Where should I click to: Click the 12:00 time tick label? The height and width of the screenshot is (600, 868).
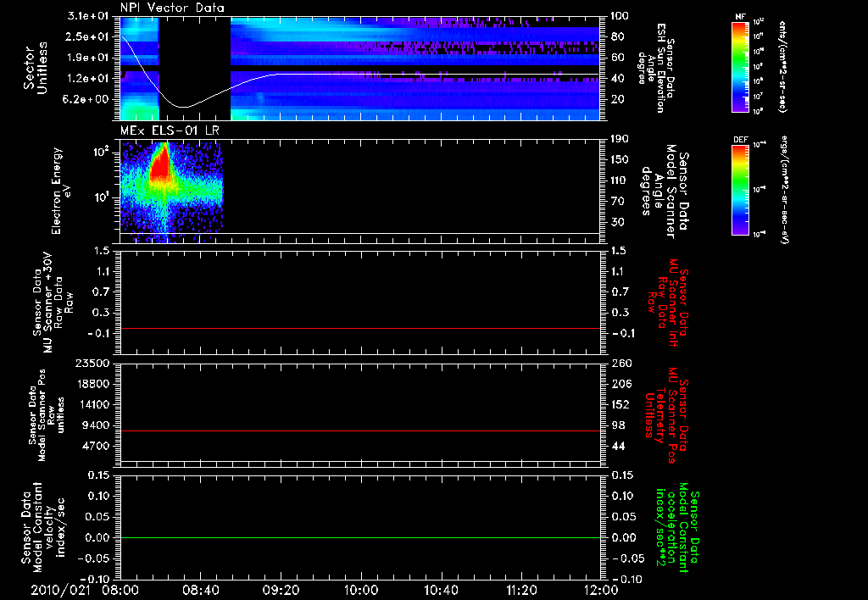[601, 590]
